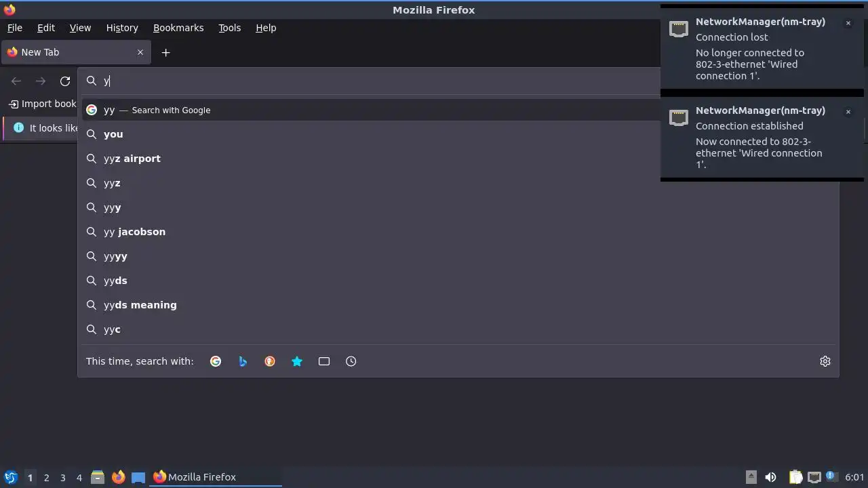Open clipboard manager tray icon
868x488 pixels.
[x=795, y=477]
